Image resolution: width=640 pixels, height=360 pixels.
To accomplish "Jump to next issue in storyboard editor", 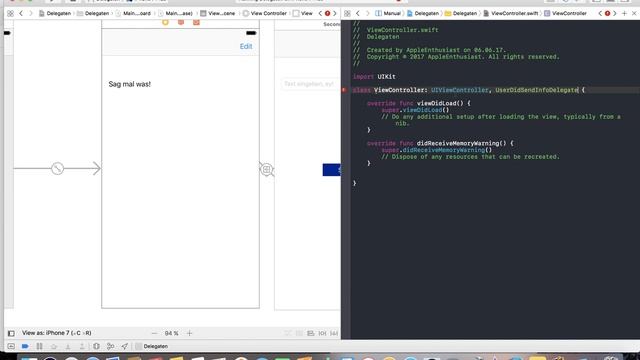I will (335, 13).
